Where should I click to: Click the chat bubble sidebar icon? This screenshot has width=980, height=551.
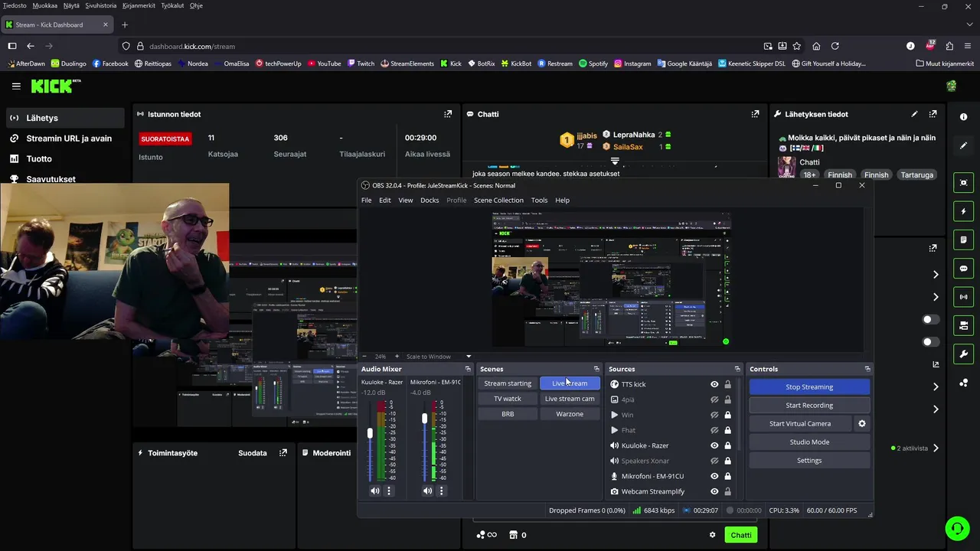[x=963, y=269]
